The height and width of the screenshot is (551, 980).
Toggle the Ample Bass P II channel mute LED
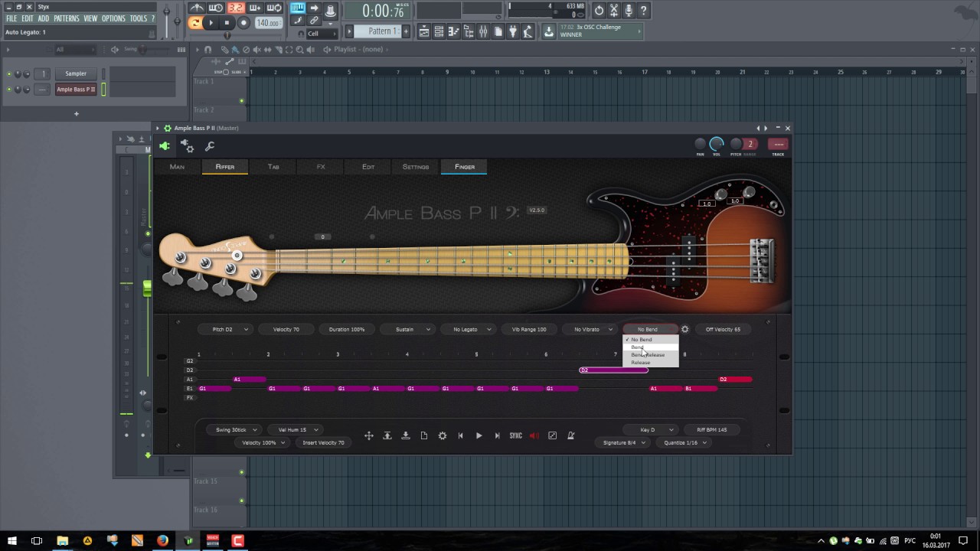[x=9, y=90]
